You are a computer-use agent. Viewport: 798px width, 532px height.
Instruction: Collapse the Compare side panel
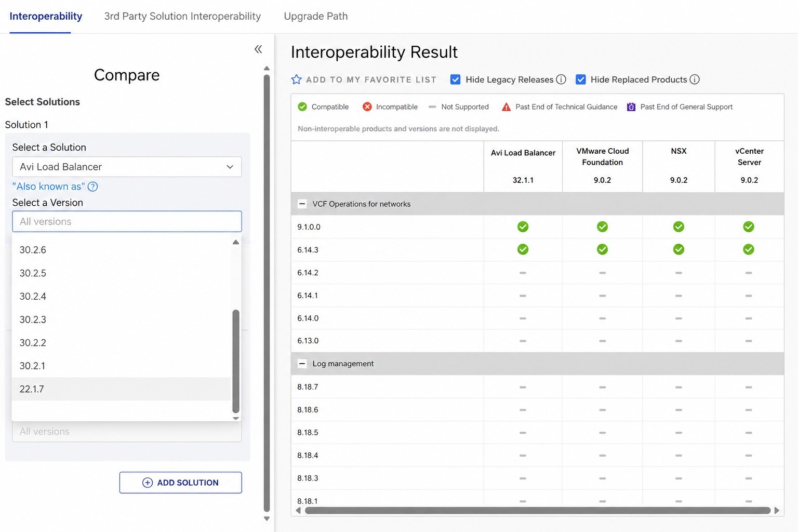click(258, 49)
